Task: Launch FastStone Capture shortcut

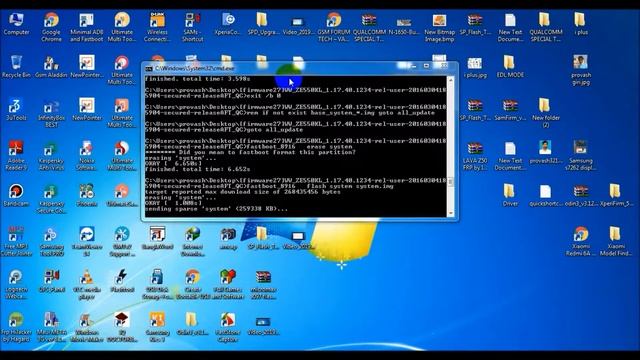Action: 227,327
